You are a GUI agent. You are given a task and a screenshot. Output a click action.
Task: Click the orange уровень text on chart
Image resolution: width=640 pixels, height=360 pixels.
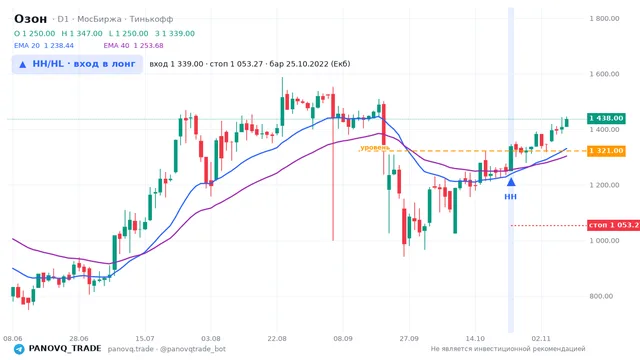[375, 147]
